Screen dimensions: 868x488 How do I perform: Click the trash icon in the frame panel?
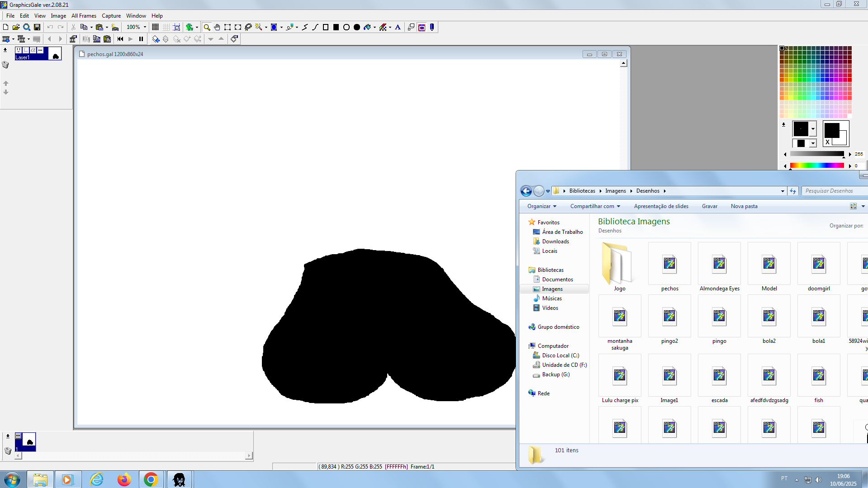coord(8,450)
